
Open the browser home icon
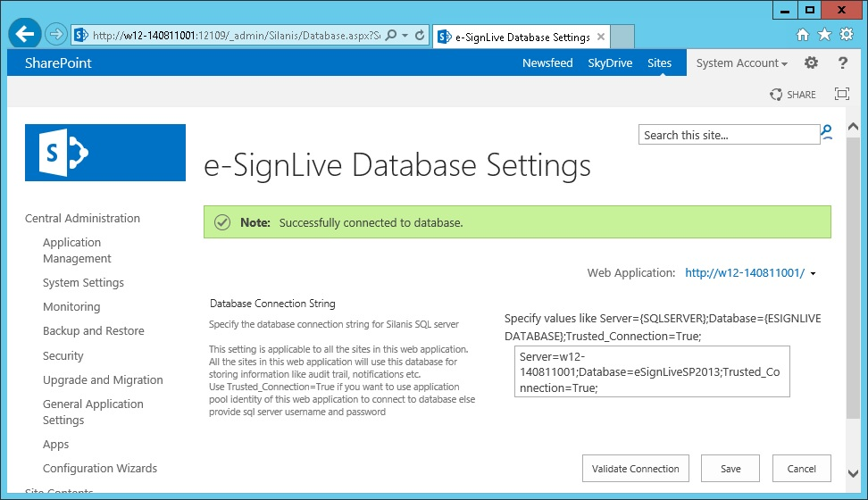(802, 35)
